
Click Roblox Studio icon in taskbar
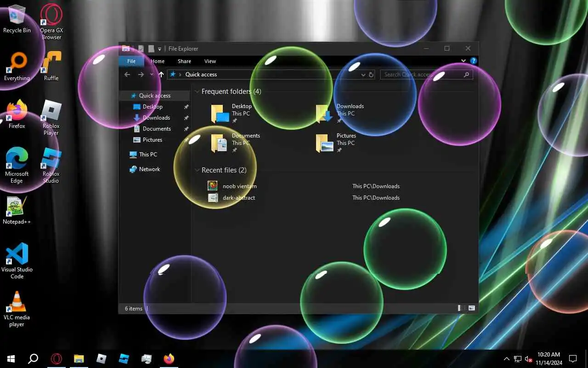point(124,358)
